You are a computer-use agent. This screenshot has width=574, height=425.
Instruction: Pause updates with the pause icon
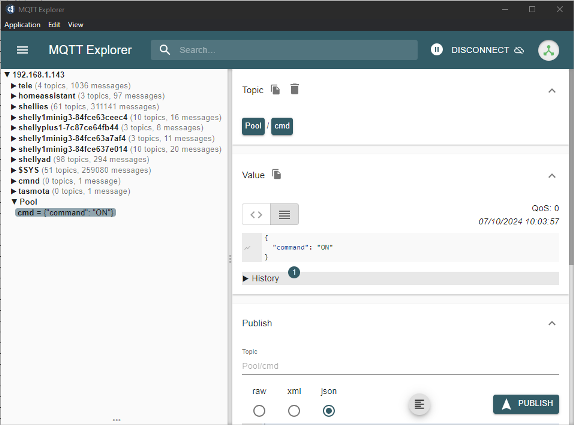click(x=436, y=49)
